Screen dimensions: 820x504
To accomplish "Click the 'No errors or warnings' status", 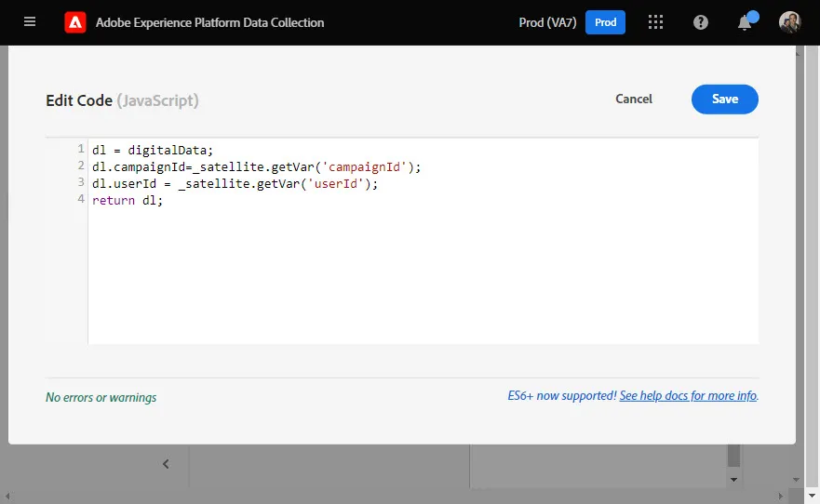I will click(101, 397).
